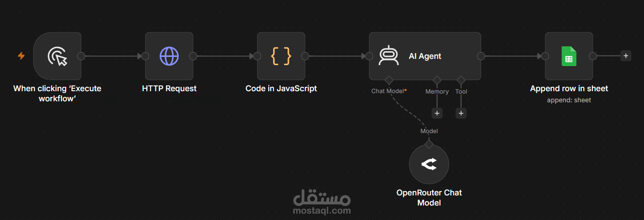The height and width of the screenshot is (220, 644).
Task: Click the 'OpenRouter Chat Model' label
Action: [x=429, y=198]
